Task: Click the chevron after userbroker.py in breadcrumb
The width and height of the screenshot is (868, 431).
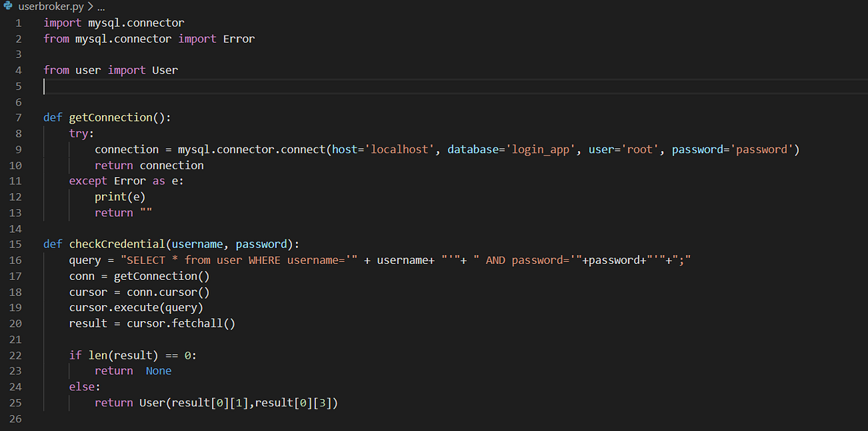Action: point(90,6)
